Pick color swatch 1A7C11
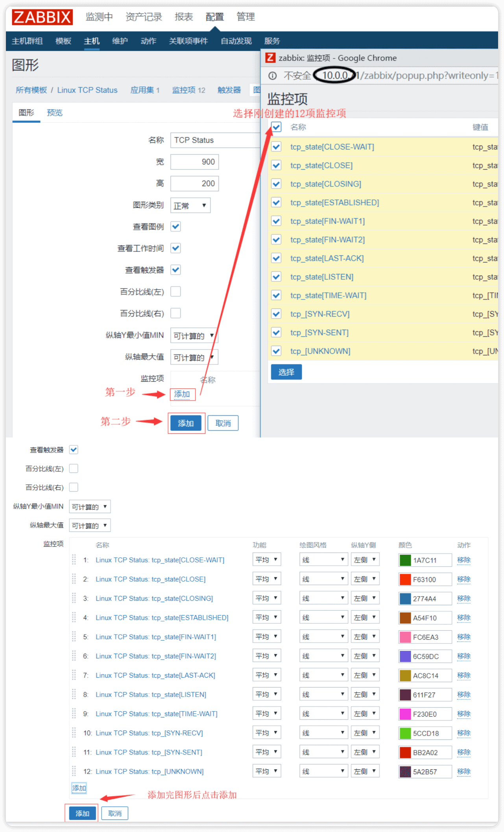Image resolution: width=504 pixels, height=832 pixels. tap(405, 560)
